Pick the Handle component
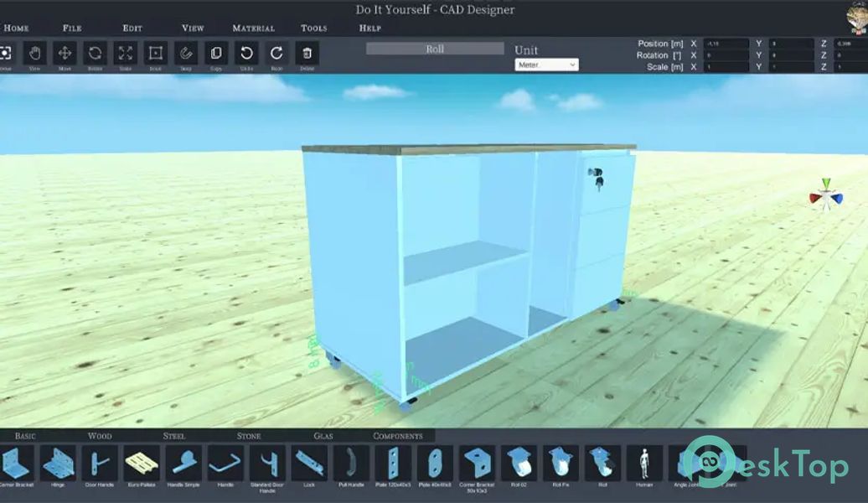 [225, 463]
